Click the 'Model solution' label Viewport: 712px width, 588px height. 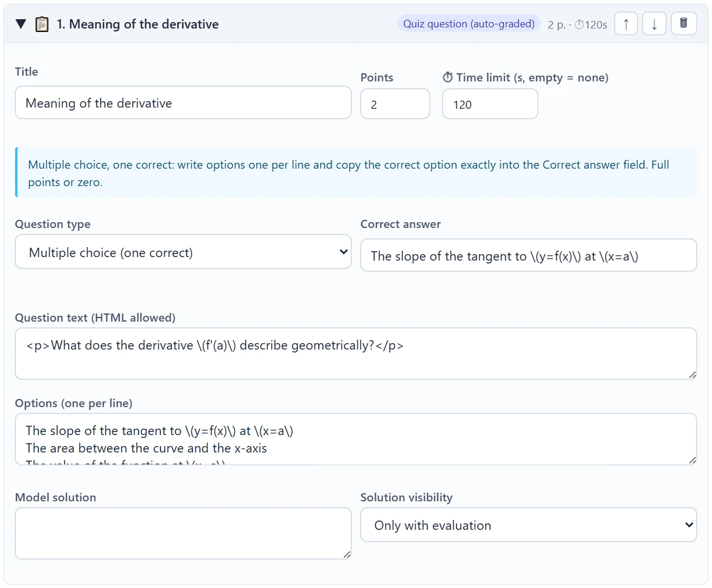56,497
